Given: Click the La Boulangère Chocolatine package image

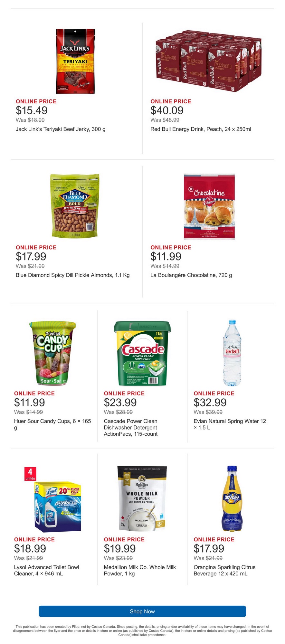Looking at the screenshot, I should click(x=209, y=206).
